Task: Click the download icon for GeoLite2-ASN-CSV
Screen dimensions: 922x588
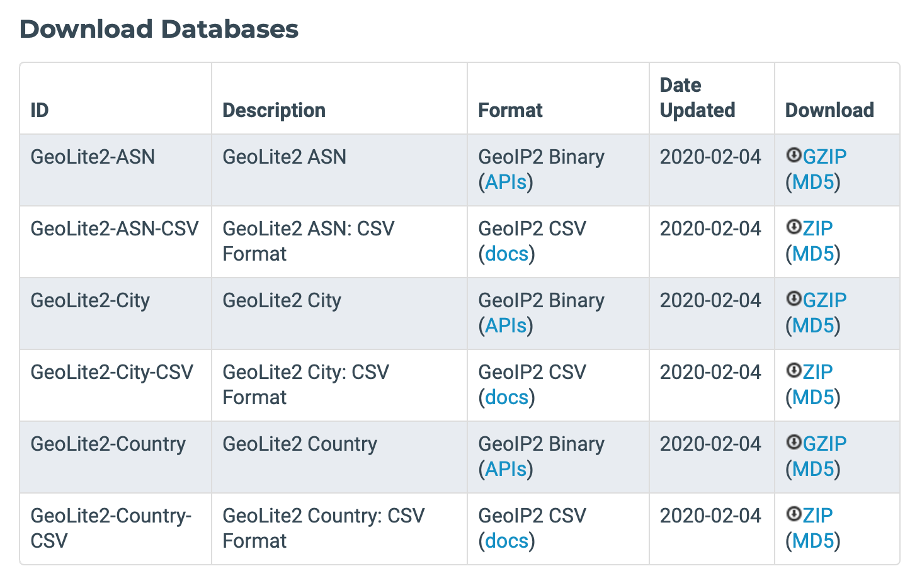Action: (x=794, y=227)
